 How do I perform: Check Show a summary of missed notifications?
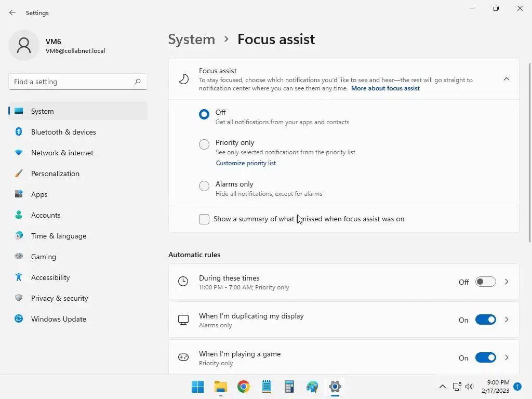204,219
